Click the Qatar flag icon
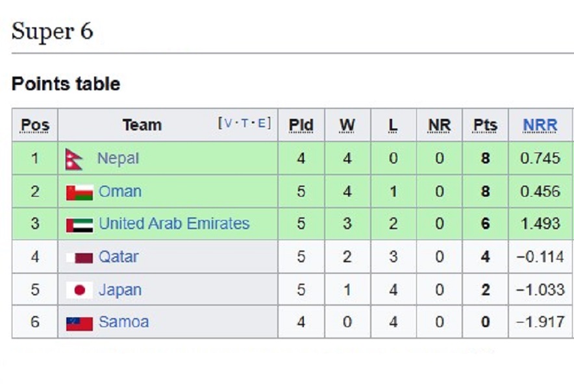This screenshot has height=392, width=574. point(79,258)
